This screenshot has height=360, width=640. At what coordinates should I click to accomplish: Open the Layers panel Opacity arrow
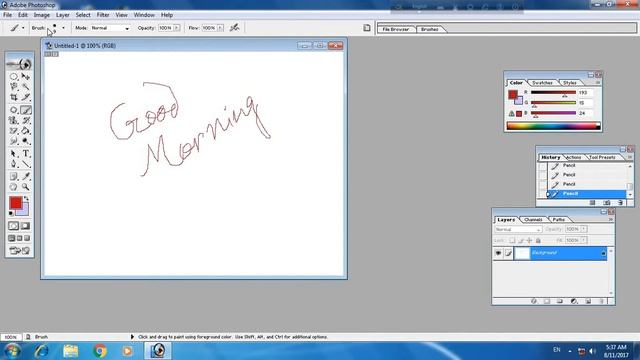pyautogui.click(x=584, y=229)
